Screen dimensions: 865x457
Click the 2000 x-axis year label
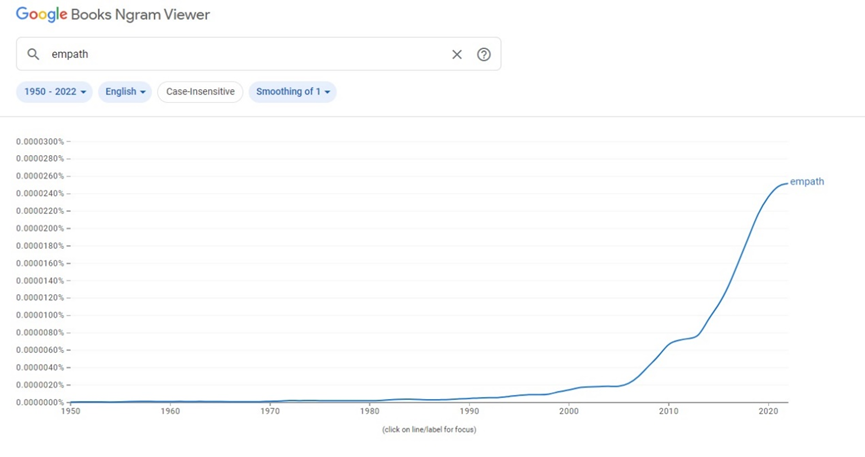(569, 411)
